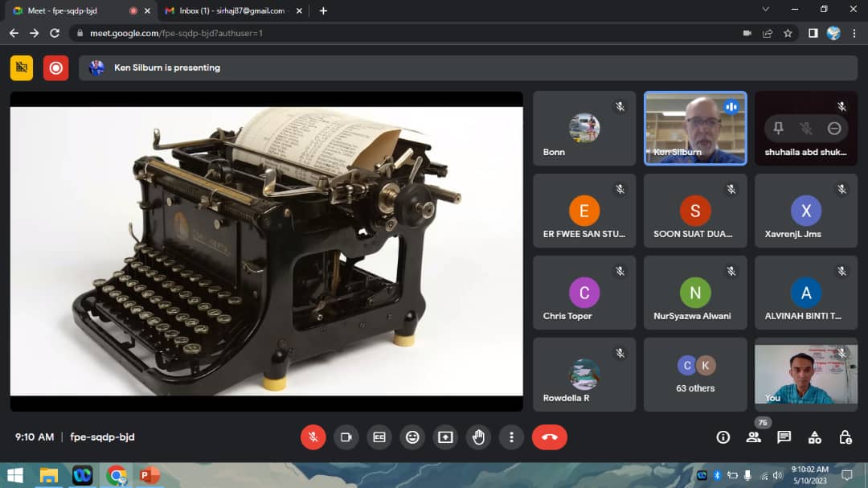Switch to the Gmail Inbox tab

click(x=229, y=10)
